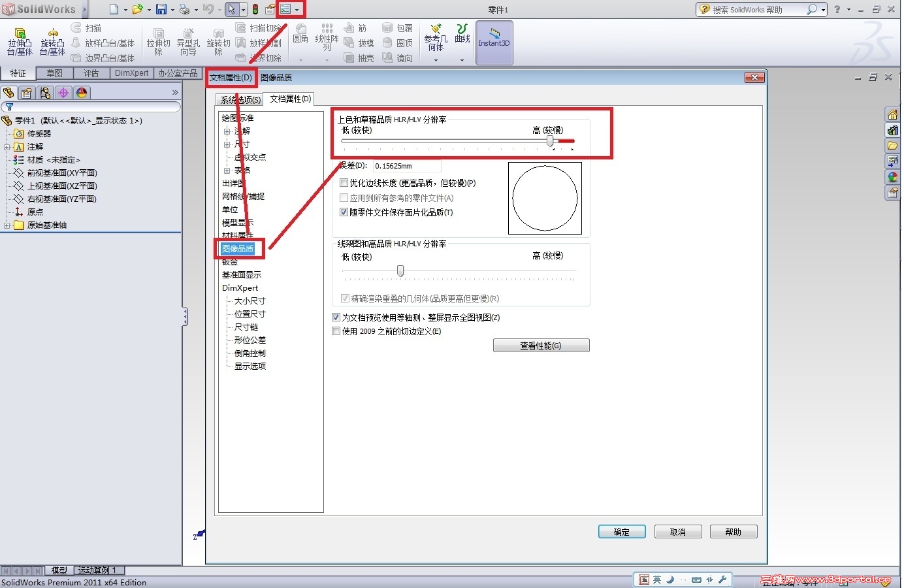Open the ConfigurationManager tab icon
904x588 pixels.
click(x=45, y=93)
